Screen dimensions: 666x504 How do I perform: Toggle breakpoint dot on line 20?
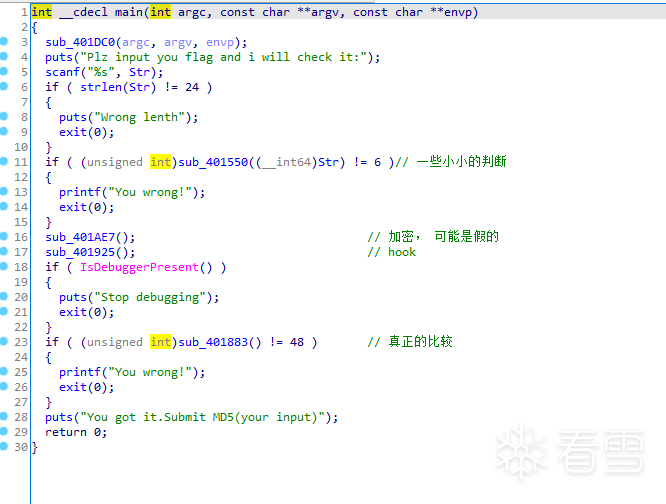coord(4,296)
